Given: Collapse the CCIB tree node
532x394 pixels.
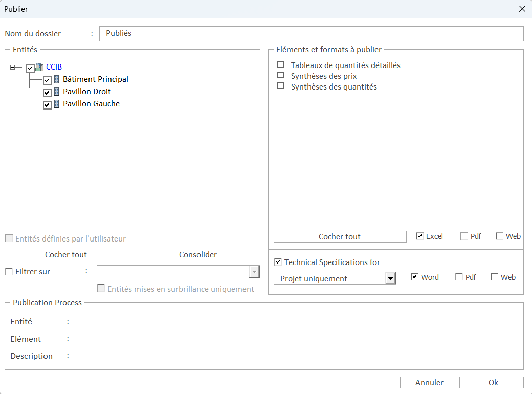Looking at the screenshot, I should (13, 67).
